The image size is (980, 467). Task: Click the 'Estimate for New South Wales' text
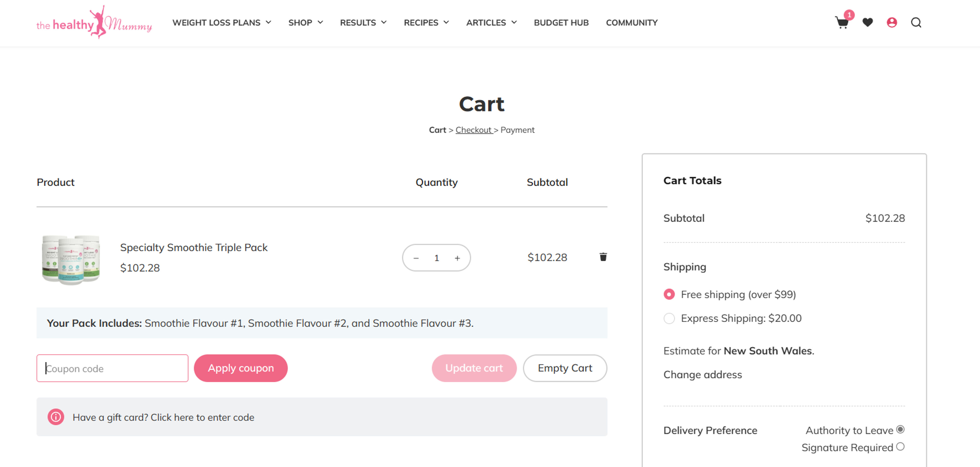coord(739,351)
